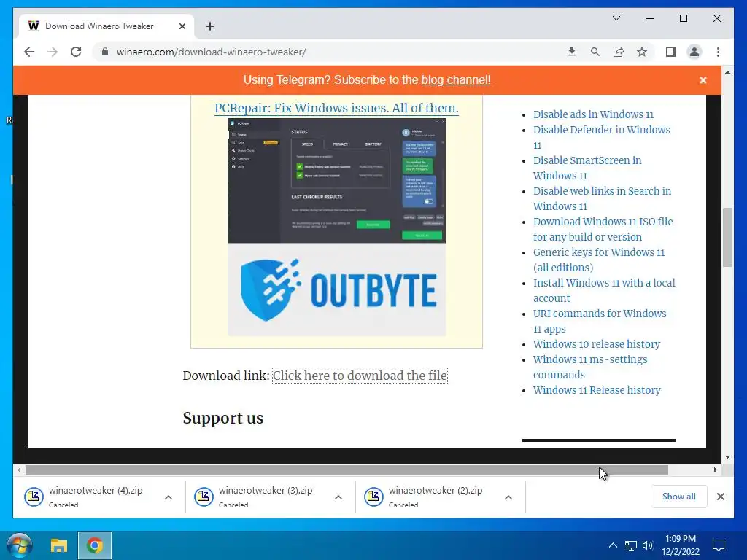
Task: Open Download Windows 11 ISO file link
Action: 603,229
